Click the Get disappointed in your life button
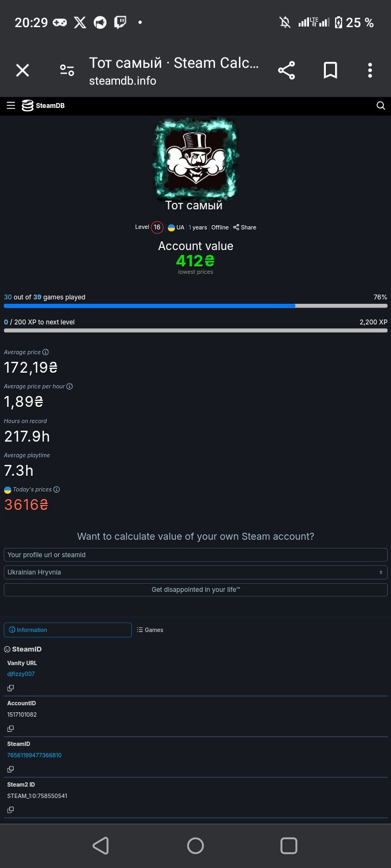Image resolution: width=391 pixels, height=868 pixels. [x=195, y=590]
